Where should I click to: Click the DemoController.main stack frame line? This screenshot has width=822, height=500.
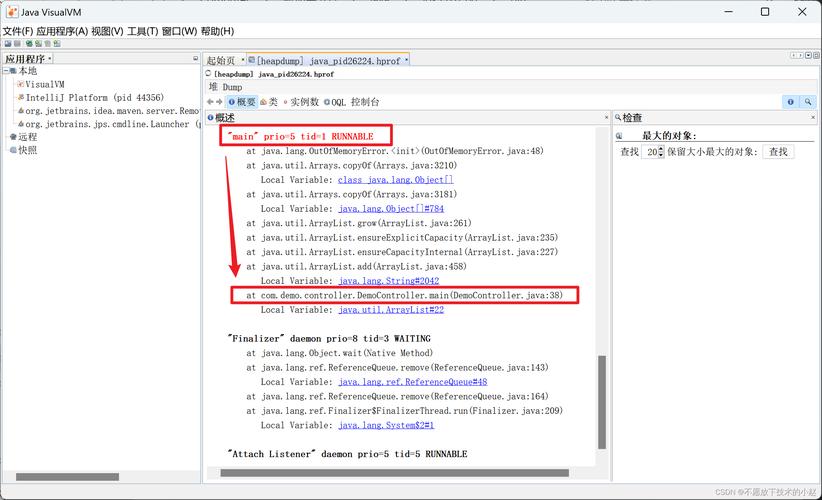coord(404,296)
